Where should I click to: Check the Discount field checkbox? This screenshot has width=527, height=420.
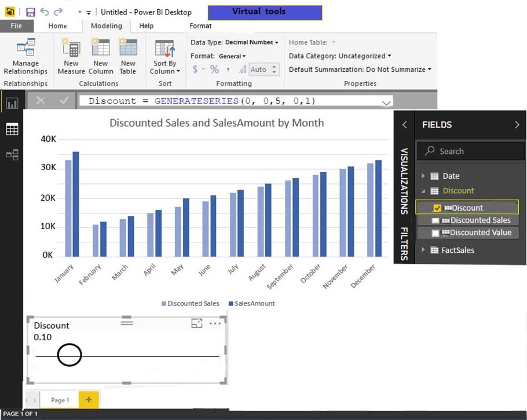coord(437,208)
